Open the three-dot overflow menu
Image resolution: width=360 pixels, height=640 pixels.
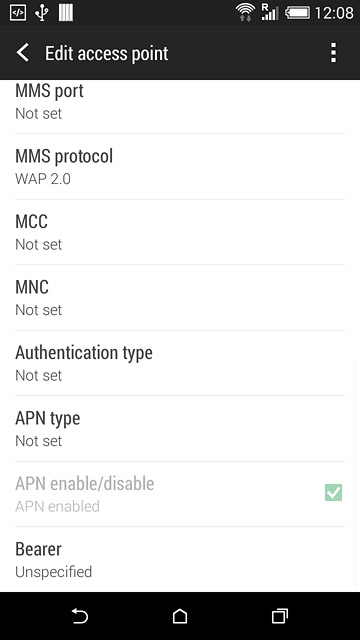pos(333,53)
